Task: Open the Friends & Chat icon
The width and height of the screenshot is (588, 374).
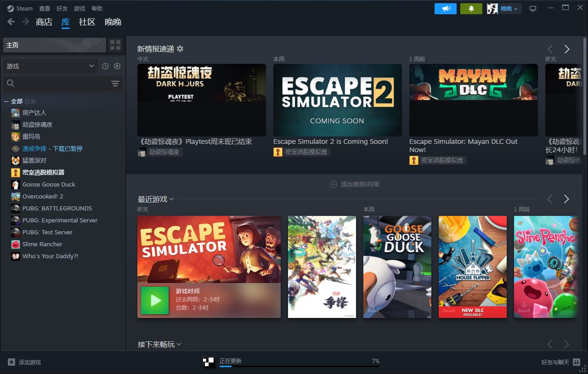Action: [x=577, y=362]
